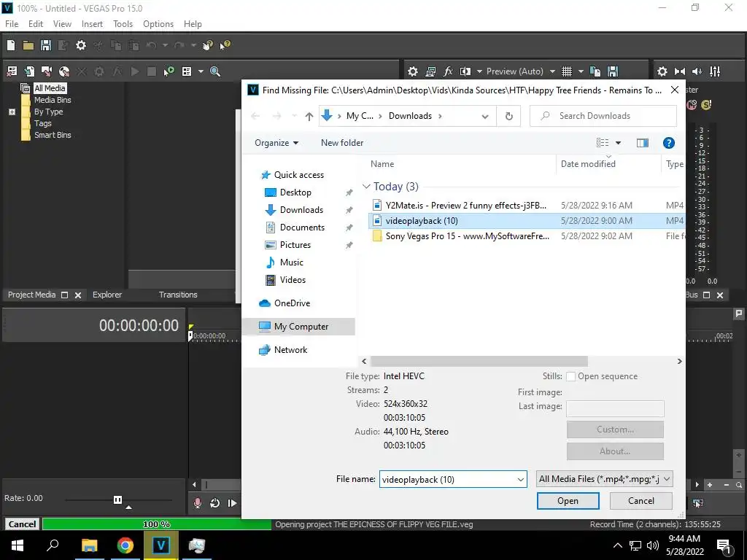Toggle the dialog Preview pane icon

(x=642, y=143)
